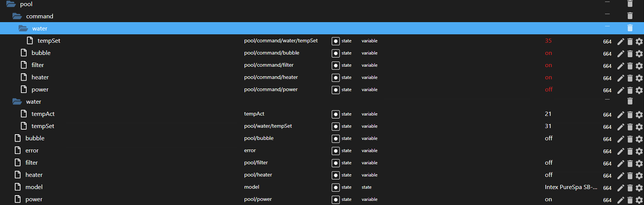644x205 pixels.
Task: Delete the highlighted water folder
Action: tap(630, 28)
